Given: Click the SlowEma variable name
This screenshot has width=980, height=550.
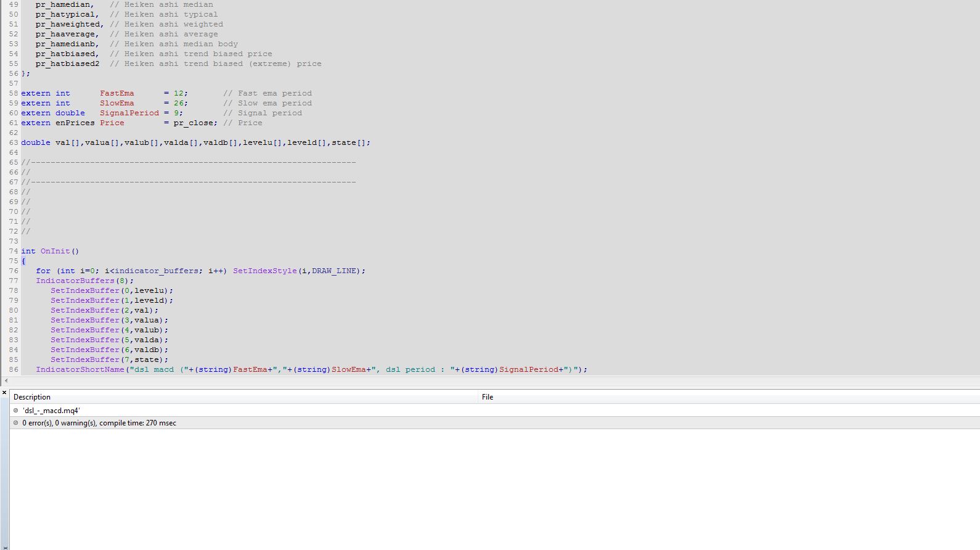Looking at the screenshot, I should [116, 103].
